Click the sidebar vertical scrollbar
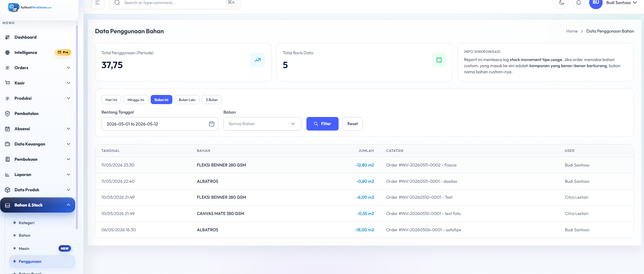Viewport: 644px width, 274px height. click(x=77, y=127)
